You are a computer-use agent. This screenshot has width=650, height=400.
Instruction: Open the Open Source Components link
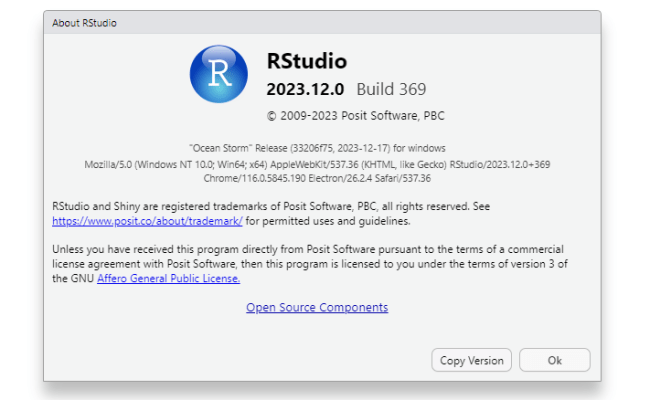pyautogui.click(x=317, y=307)
